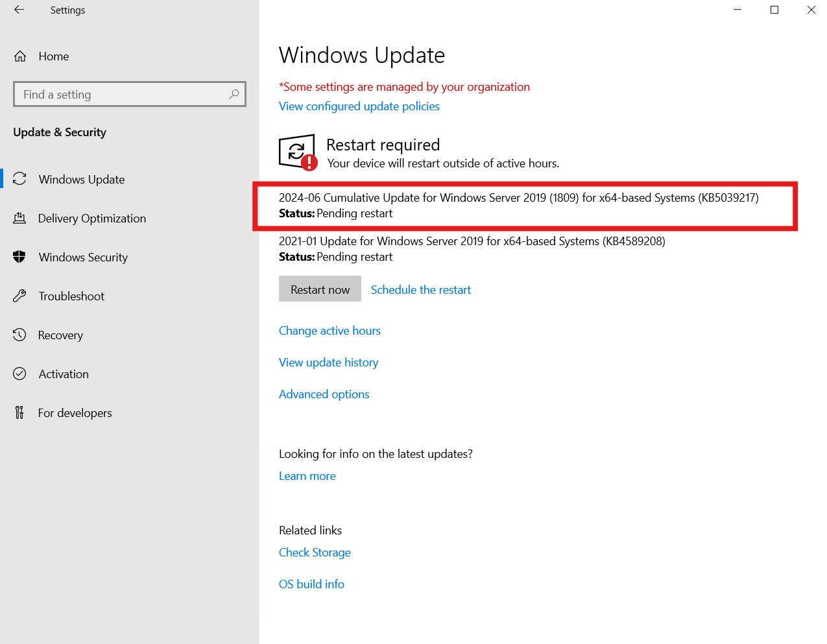
Task: Click the Restart required status icon
Action: pos(298,152)
